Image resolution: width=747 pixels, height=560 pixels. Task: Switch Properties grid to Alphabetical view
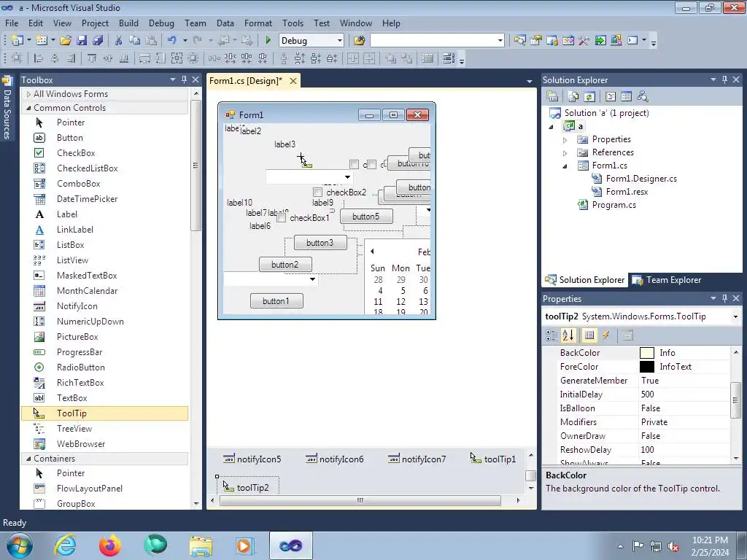point(568,335)
